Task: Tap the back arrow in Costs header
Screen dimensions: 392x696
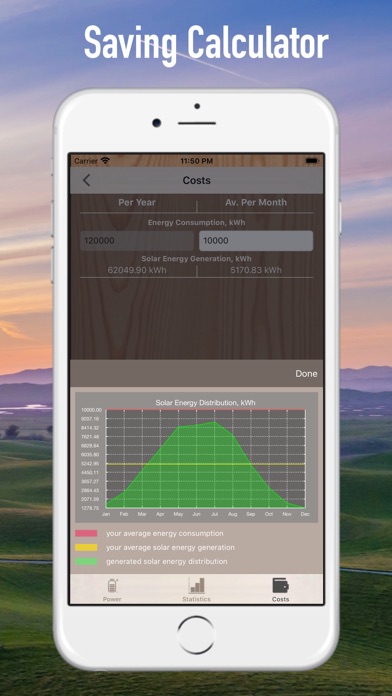Action: (x=86, y=180)
